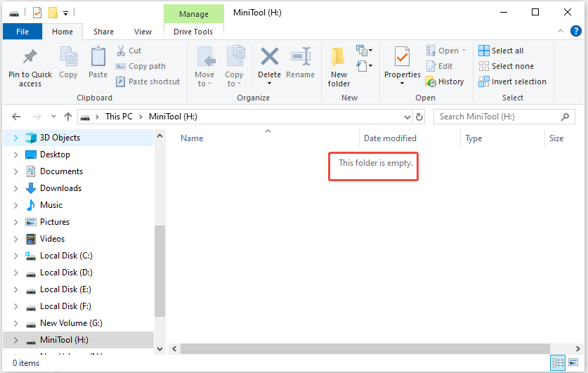This screenshot has height=373, width=588.
Task: Open the Drive Tools tab
Action: click(x=193, y=32)
